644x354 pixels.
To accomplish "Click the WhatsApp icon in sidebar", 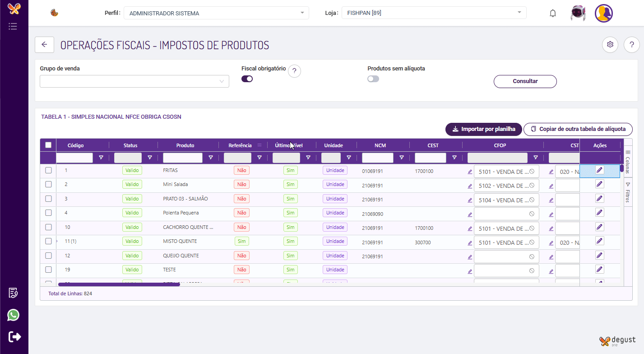I will click(x=14, y=315).
